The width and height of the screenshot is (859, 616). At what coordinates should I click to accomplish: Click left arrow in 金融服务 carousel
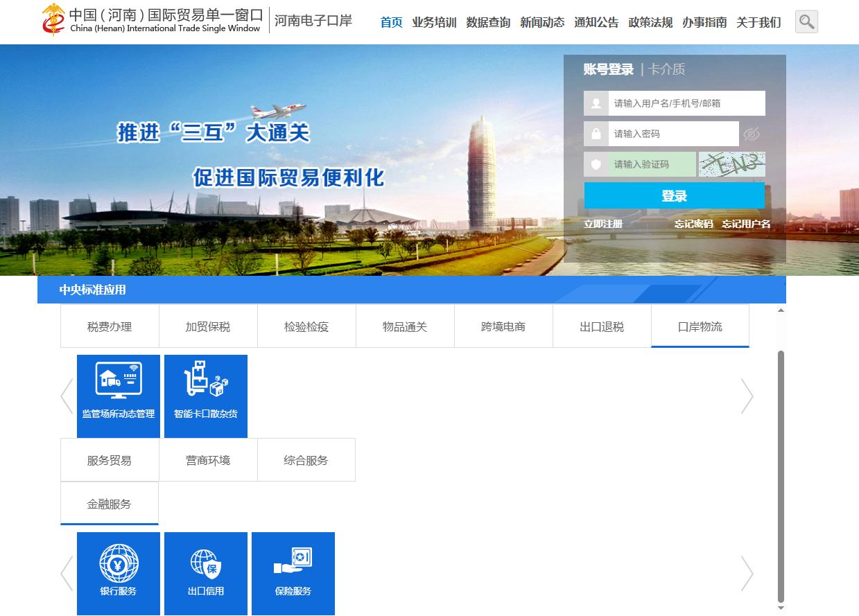(x=67, y=573)
